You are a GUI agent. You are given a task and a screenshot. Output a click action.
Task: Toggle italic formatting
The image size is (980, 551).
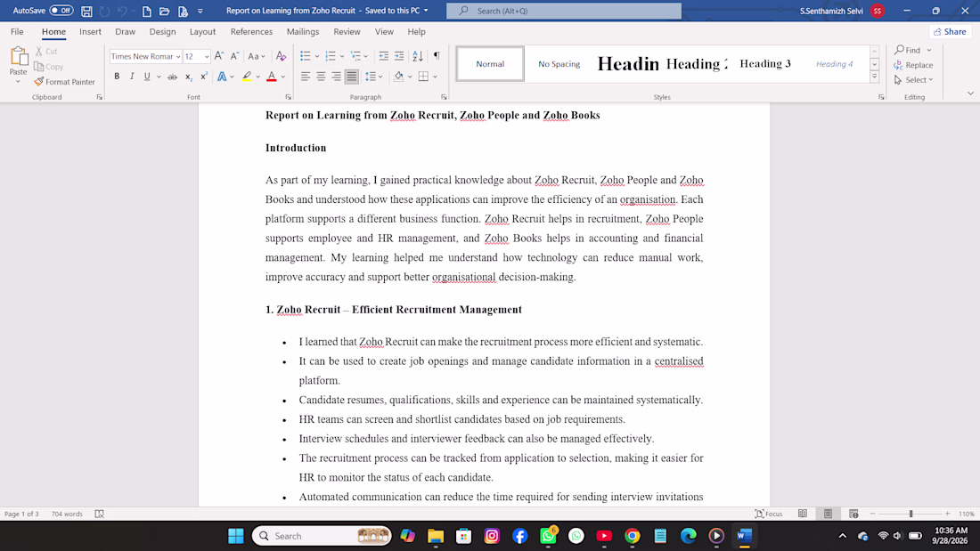point(132,77)
